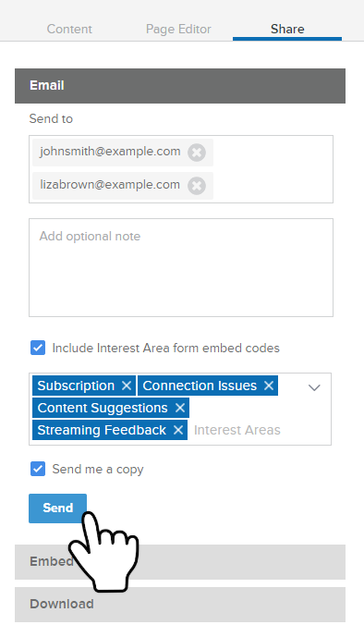
Task: Collapse the Email section header
Action: [180, 86]
